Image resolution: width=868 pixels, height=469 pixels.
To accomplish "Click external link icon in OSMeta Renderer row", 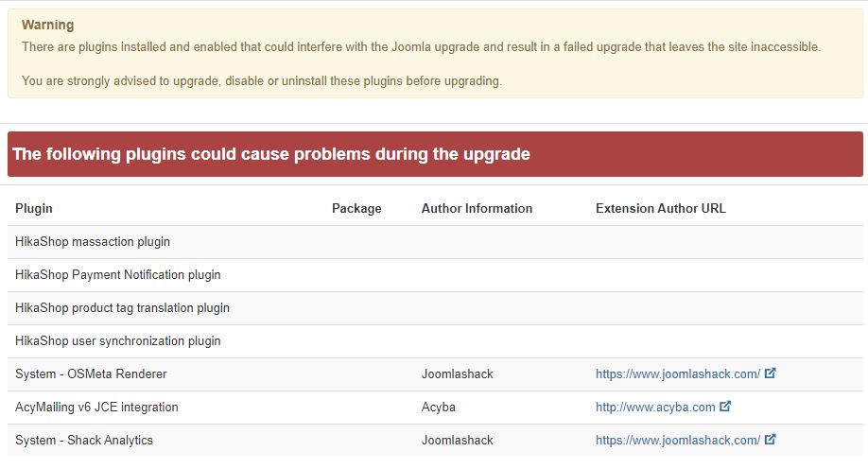I will click(770, 373).
